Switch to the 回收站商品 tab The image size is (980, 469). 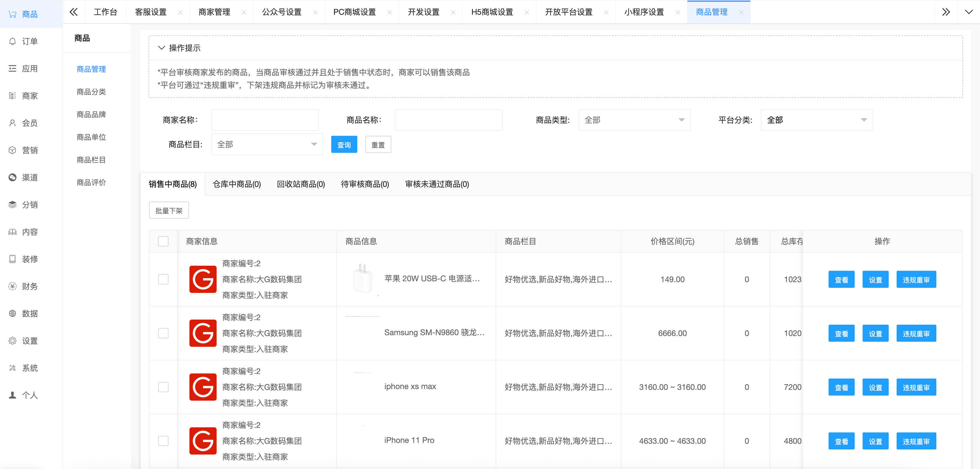coord(301,184)
